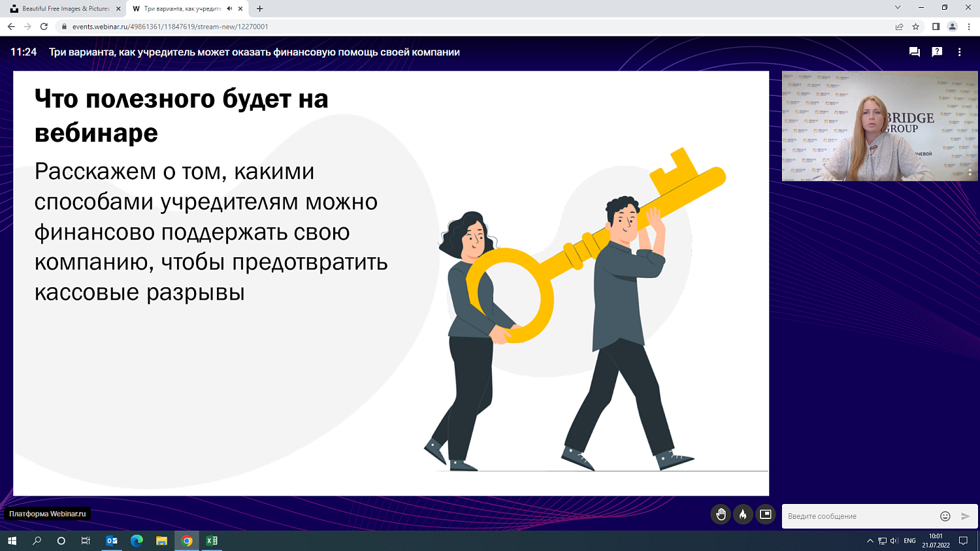This screenshot has width=980, height=551.
Task: Open Windows Action Center notification icon
Action: (x=965, y=541)
